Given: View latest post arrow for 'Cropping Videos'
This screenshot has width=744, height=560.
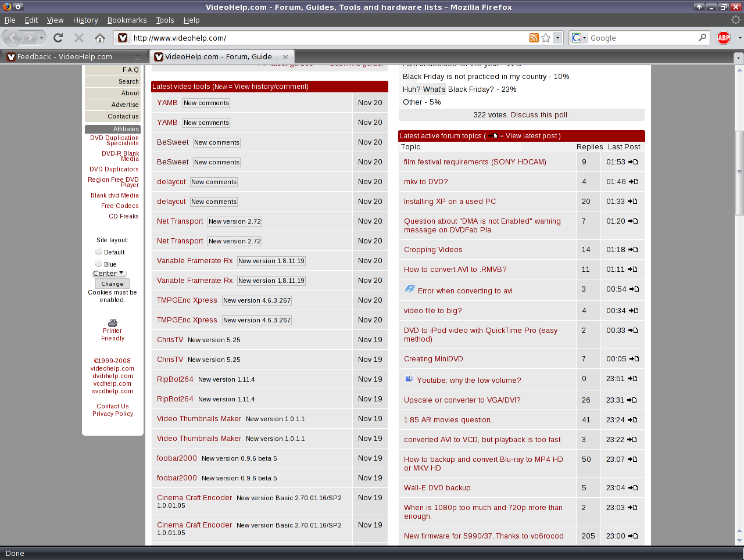Looking at the screenshot, I should [x=632, y=250].
